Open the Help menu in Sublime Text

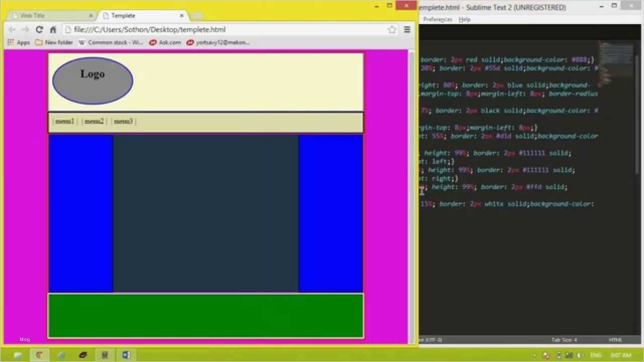[465, 20]
